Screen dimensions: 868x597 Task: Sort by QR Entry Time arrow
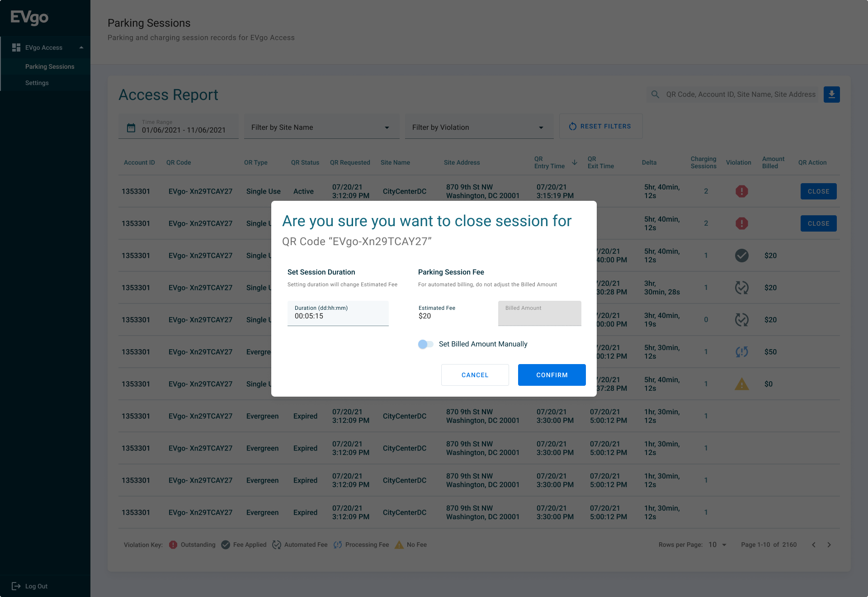(x=575, y=162)
